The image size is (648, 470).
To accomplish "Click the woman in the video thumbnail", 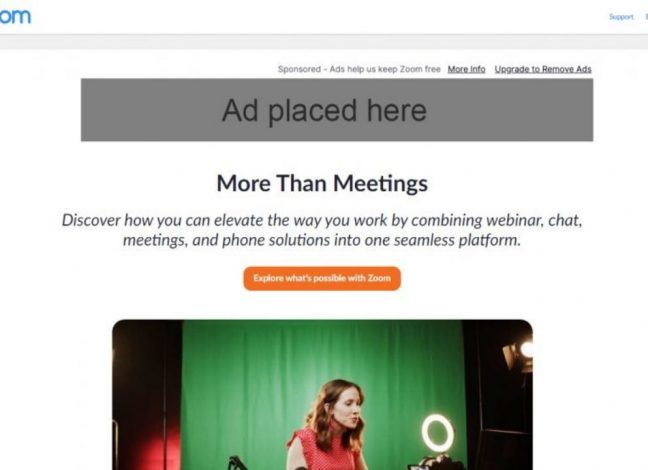I will pos(331,426).
